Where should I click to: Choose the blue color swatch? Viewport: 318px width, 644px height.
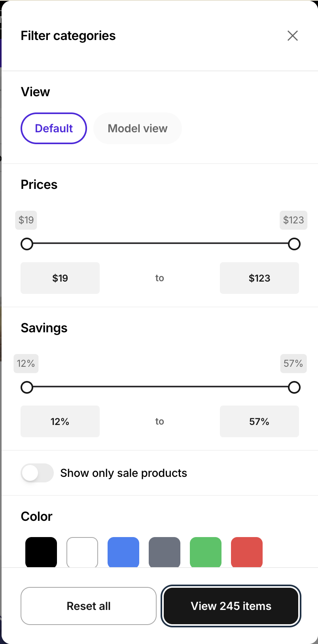[x=123, y=552]
